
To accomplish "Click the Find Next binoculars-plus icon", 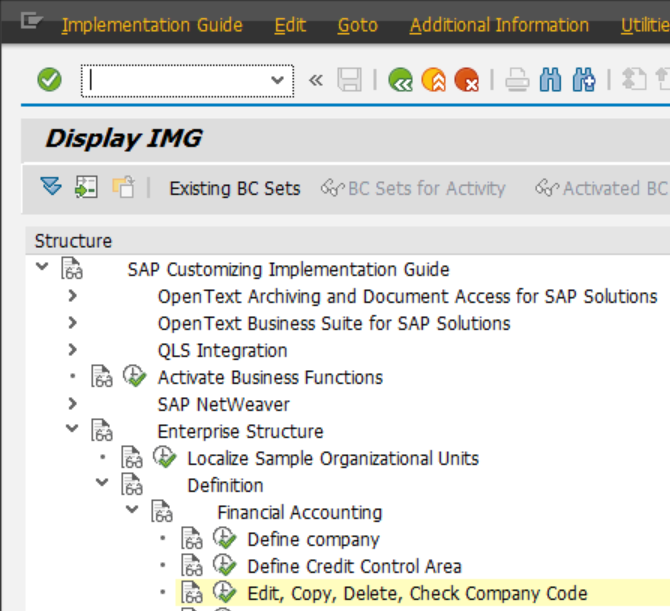I will coord(584,80).
